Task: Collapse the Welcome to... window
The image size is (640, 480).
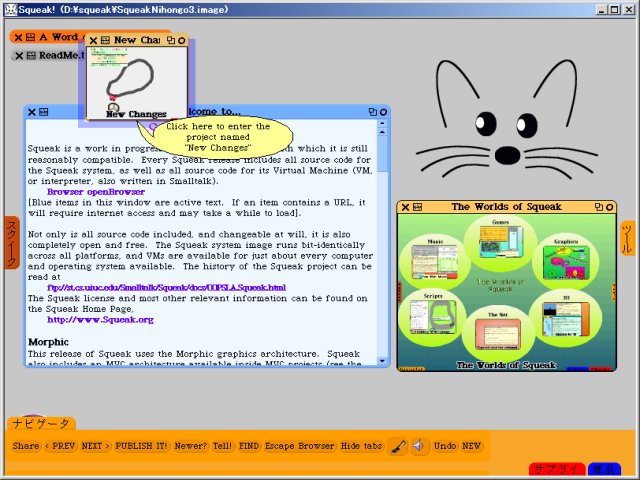Action: pyautogui.click(x=383, y=112)
